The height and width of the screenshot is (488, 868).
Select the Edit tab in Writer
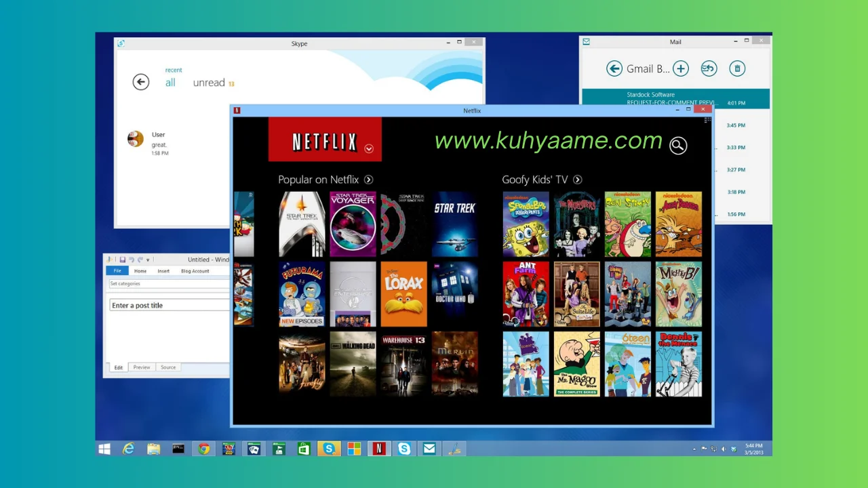click(119, 367)
